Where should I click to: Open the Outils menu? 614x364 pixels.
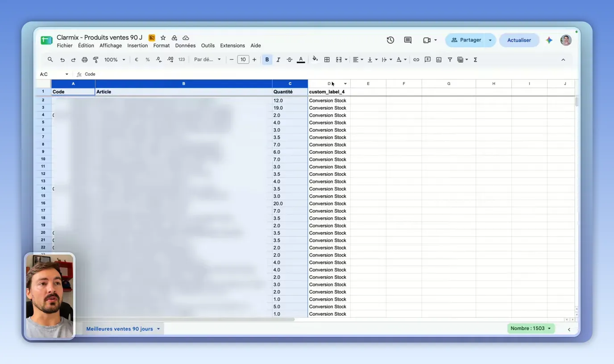click(208, 45)
